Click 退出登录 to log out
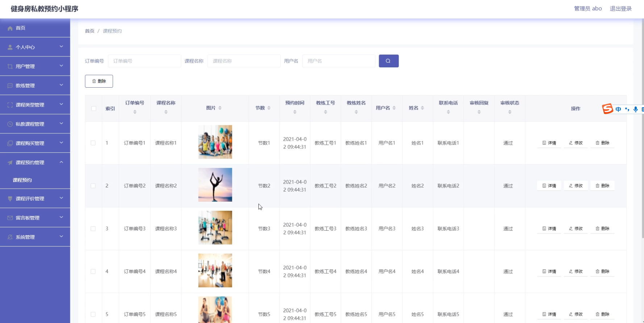 coord(620,8)
